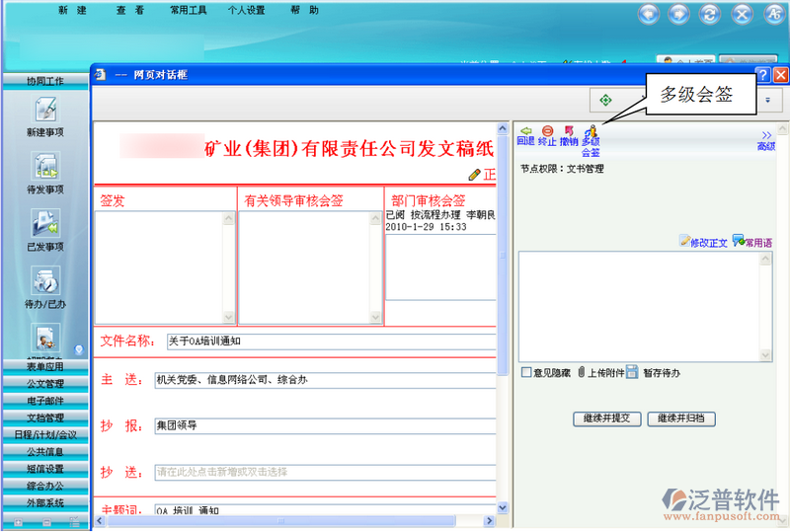
Task: Click the 终止 (terminate) red icon
Action: [x=547, y=130]
